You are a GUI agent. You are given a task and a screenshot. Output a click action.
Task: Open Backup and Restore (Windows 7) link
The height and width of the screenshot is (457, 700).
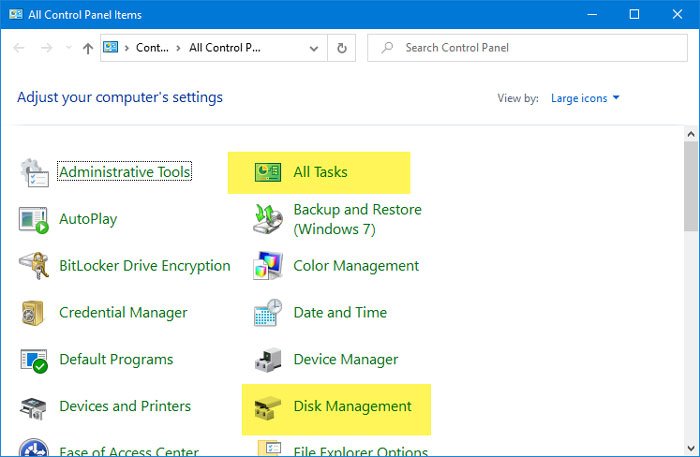357,219
